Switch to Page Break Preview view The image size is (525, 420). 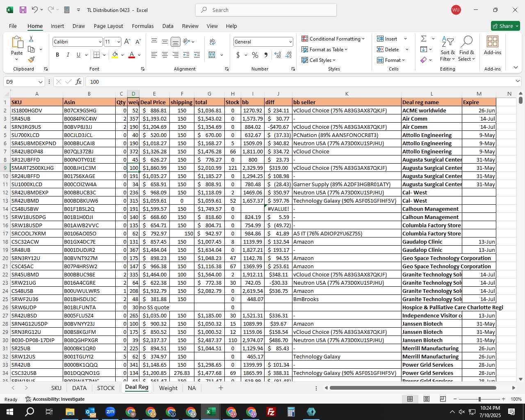[443, 399]
